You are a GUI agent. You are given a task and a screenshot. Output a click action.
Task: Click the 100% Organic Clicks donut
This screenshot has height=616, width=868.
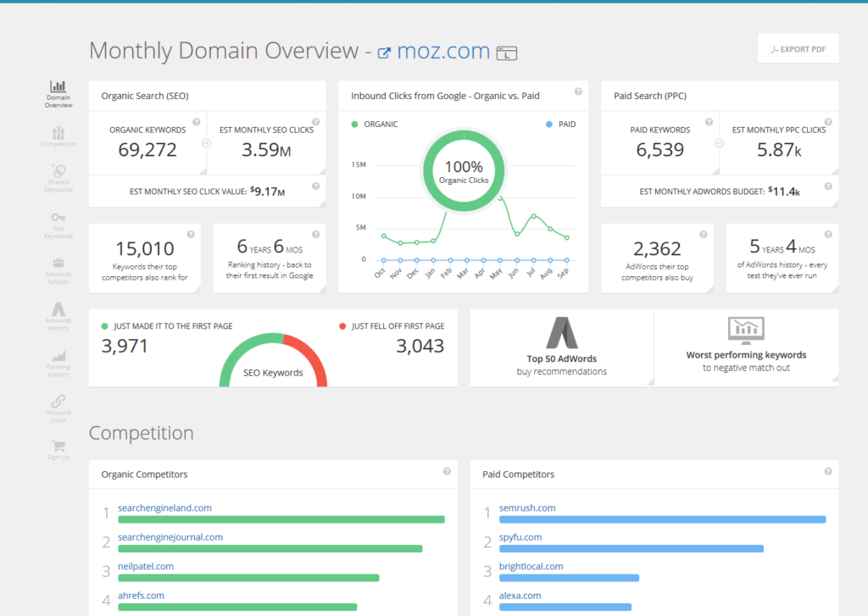click(464, 172)
